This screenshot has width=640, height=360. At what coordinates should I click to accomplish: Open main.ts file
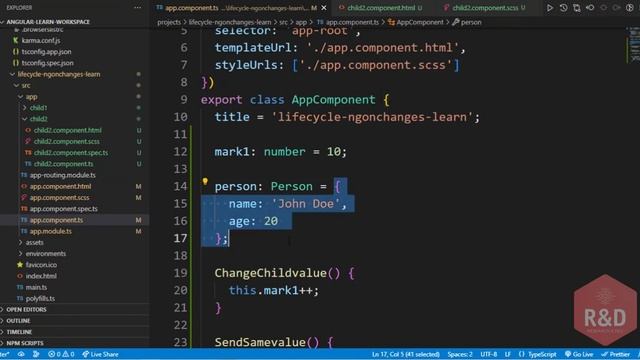(36, 287)
